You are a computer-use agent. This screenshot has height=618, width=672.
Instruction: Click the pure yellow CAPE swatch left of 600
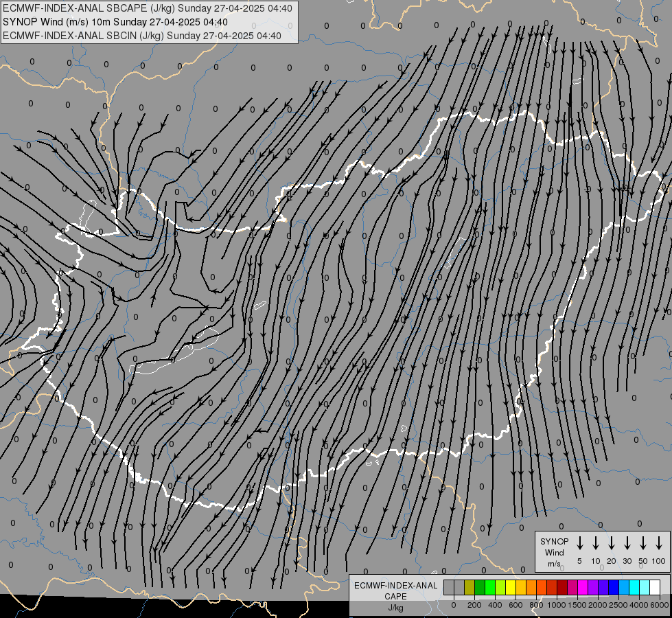[511, 587]
